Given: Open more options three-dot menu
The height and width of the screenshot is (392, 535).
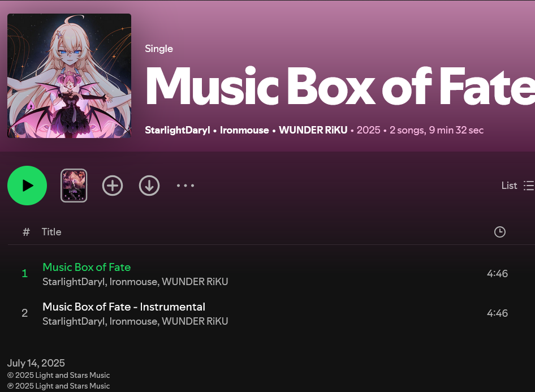Looking at the screenshot, I should tap(185, 186).
